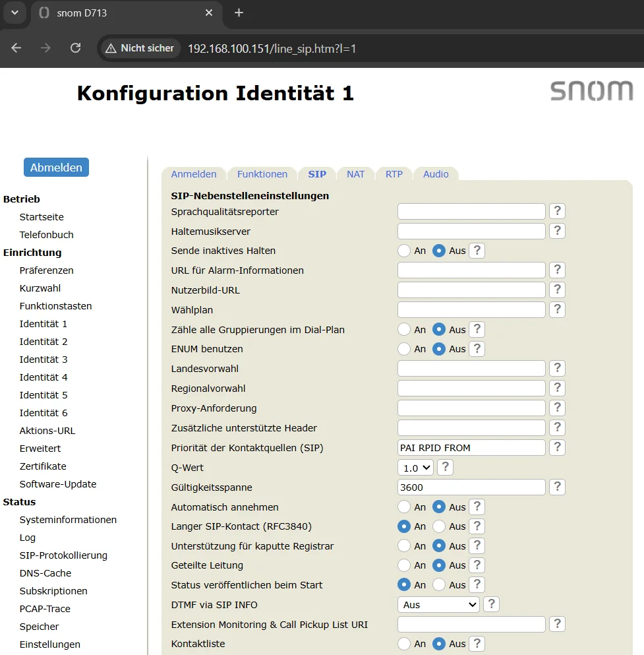This screenshot has height=655, width=644.
Task: Open help for Zusätzliche unterstützte Header
Action: point(557,427)
